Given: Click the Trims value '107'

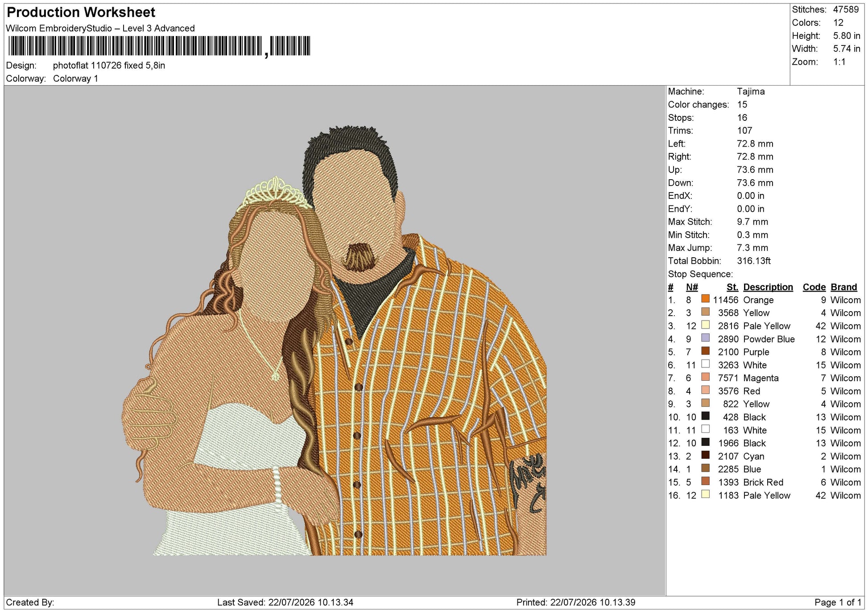Looking at the screenshot, I should (744, 131).
